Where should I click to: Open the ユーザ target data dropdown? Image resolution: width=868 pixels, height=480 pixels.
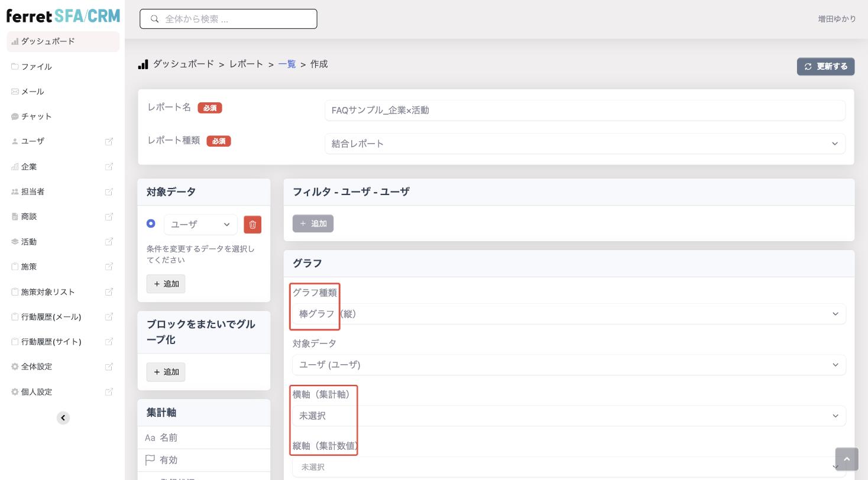click(200, 225)
